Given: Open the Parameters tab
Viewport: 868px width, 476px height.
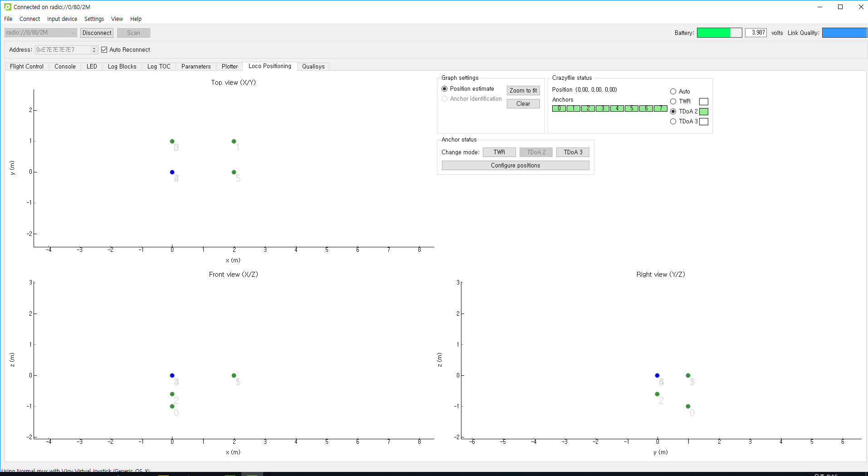Looking at the screenshot, I should [x=196, y=66].
